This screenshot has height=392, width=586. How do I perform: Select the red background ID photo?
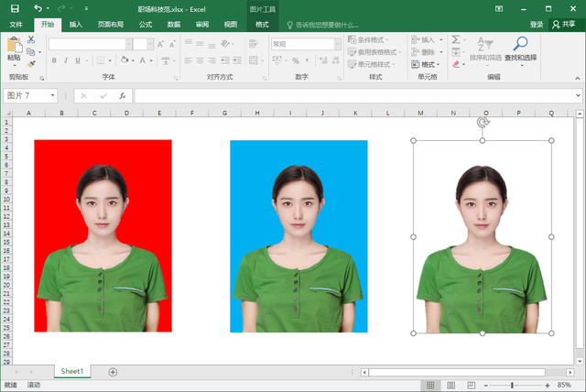tap(103, 235)
